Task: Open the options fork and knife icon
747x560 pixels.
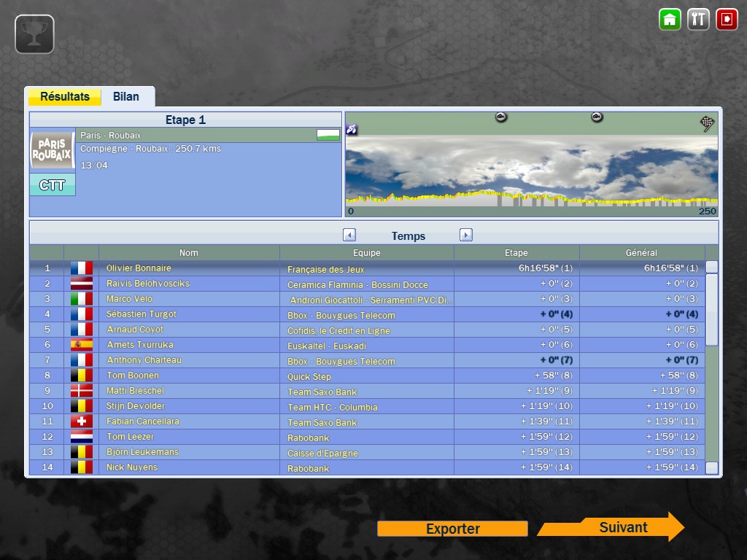Action: (698, 19)
